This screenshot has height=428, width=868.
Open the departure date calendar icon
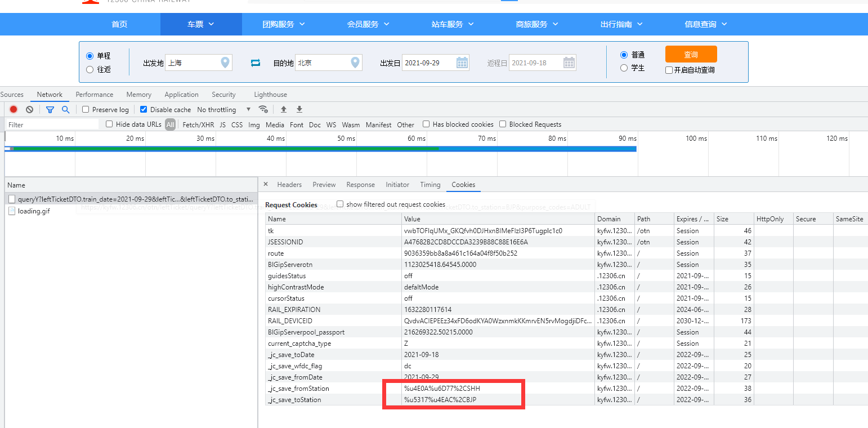point(462,63)
